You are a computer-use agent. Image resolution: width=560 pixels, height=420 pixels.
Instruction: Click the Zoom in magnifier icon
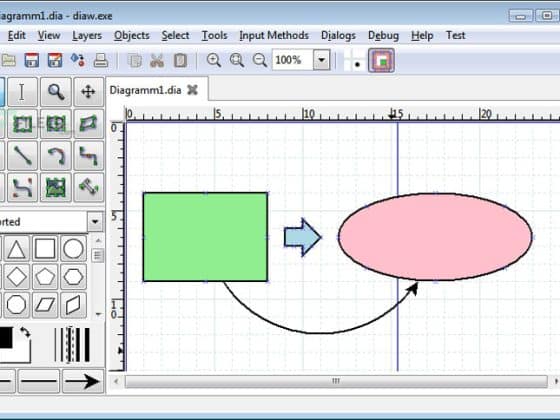click(214, 60)
